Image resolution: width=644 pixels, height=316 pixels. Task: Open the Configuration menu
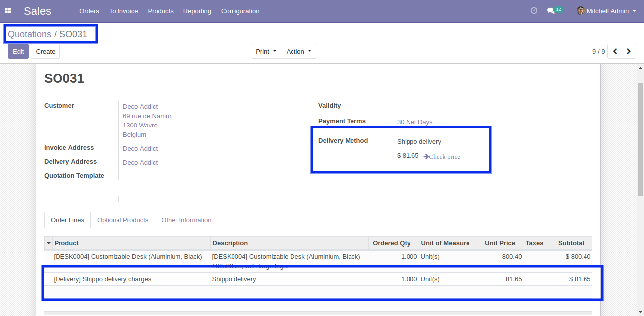click(x=240, y=11)
